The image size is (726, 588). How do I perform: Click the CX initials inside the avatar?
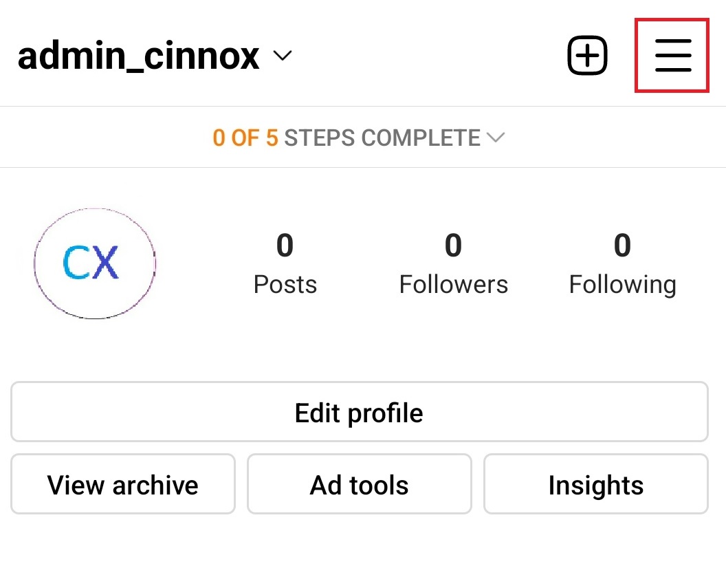click(91, 262)
